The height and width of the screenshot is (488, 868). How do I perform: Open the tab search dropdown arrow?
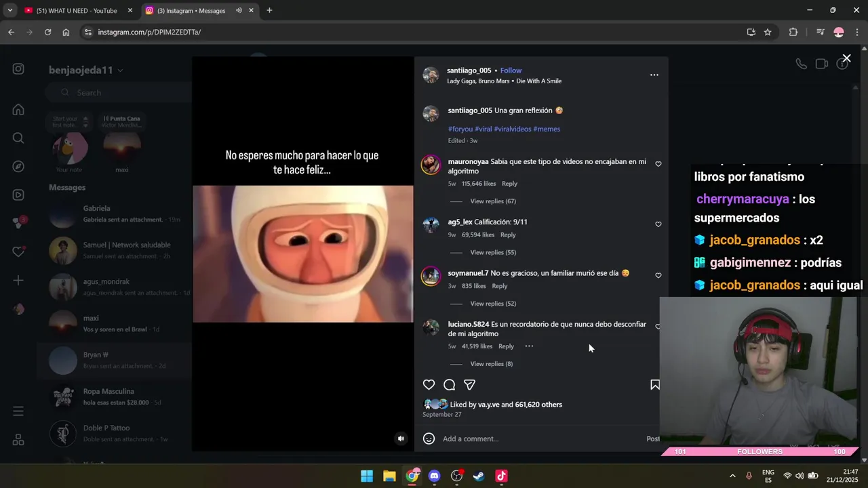tap(9, 11)
